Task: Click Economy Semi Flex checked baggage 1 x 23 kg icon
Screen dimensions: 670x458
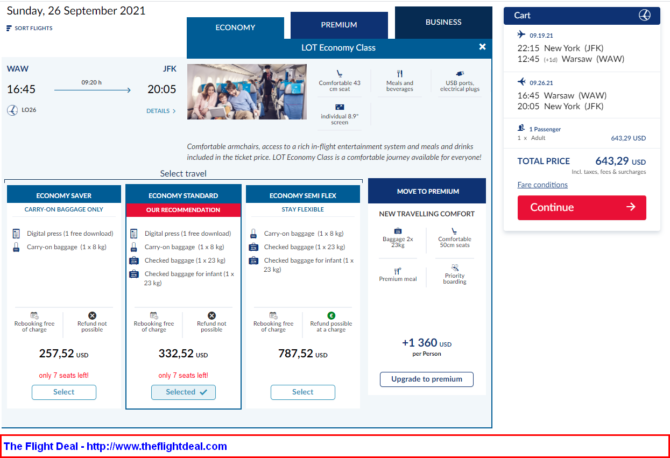Action: (253, 247)
